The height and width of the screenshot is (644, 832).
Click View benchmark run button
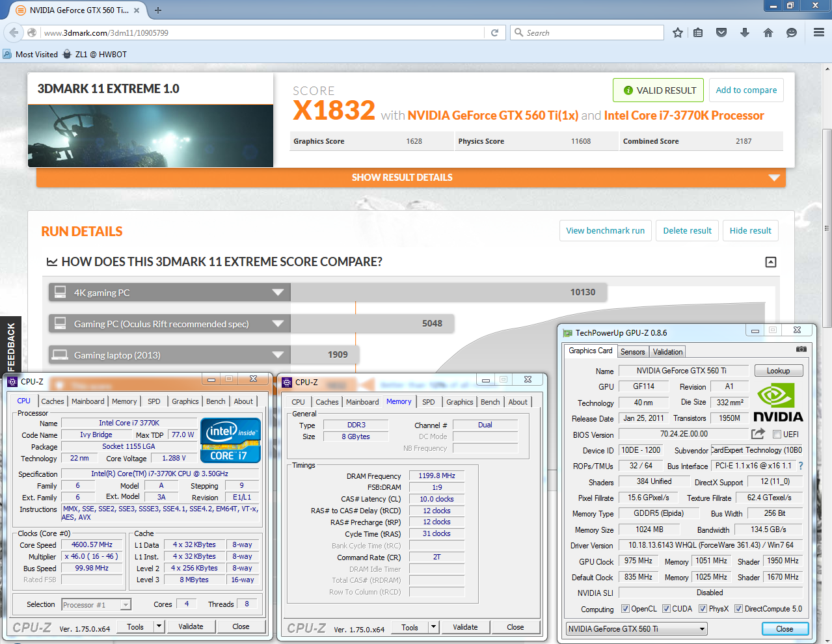[x=606, y=231]
